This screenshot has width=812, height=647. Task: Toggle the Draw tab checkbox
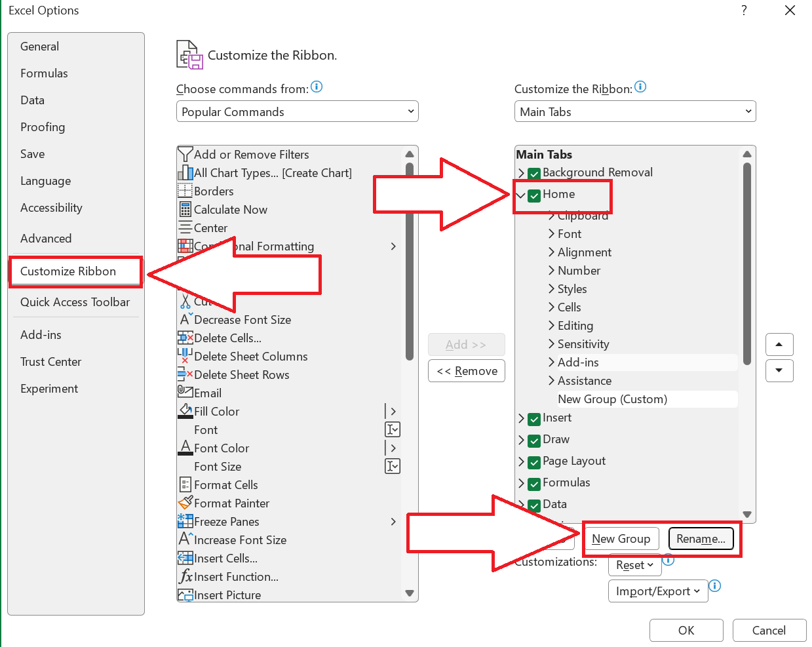point(534,440)
